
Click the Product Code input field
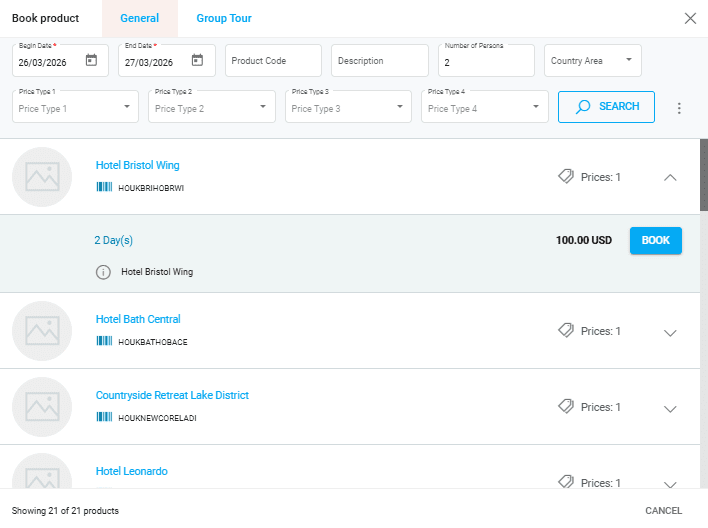pyautogui.click(x=273, y=61)
